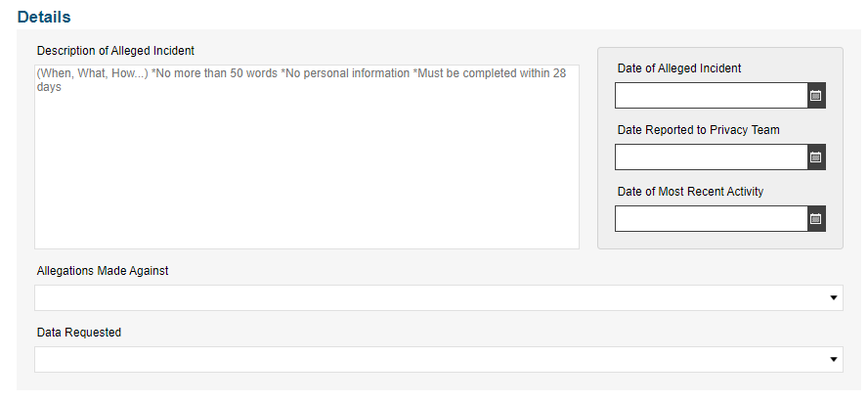Focus the Date Reported to Privacy Team field
Screen dimensions: 868x403
coord(712,157)
